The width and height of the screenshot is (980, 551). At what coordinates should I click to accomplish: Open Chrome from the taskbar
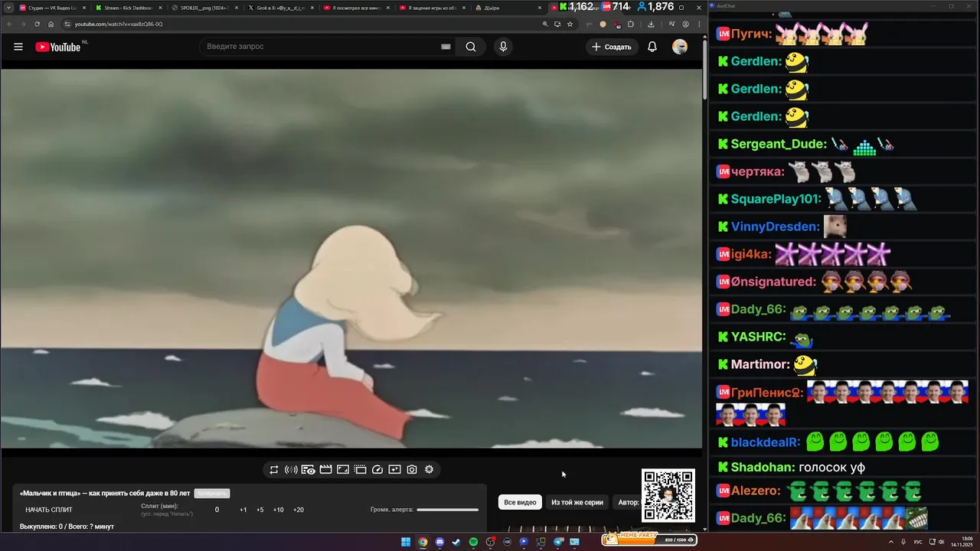[423, 542]
